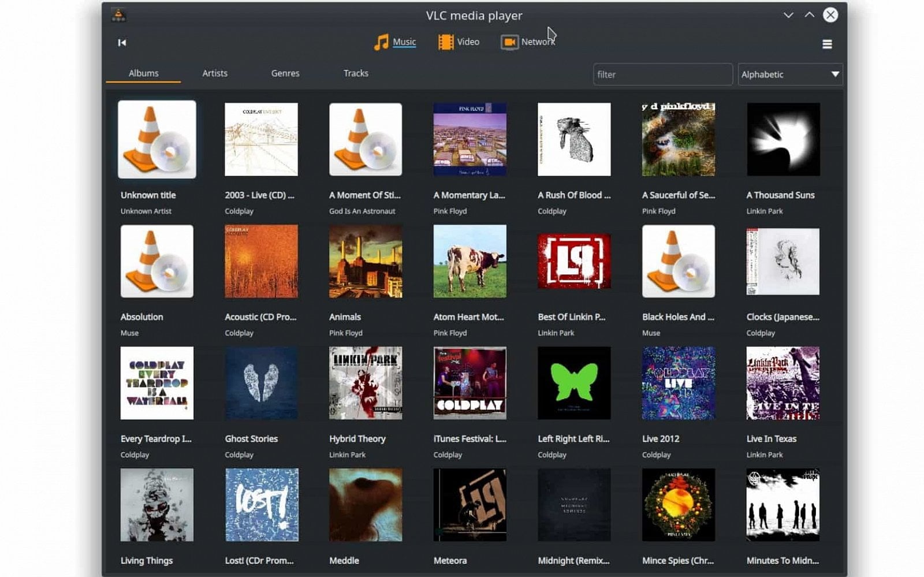Shade the window with the down chevron
924x577 pixels.
point(788,15)
